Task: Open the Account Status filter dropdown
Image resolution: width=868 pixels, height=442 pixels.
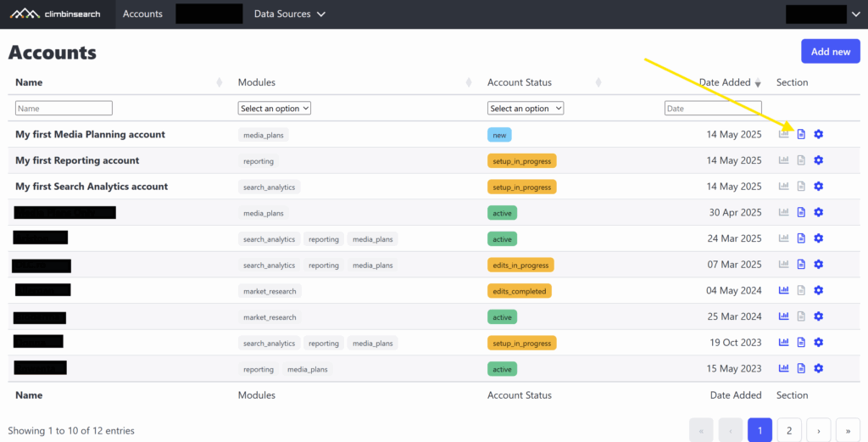Action: point(525,109)
